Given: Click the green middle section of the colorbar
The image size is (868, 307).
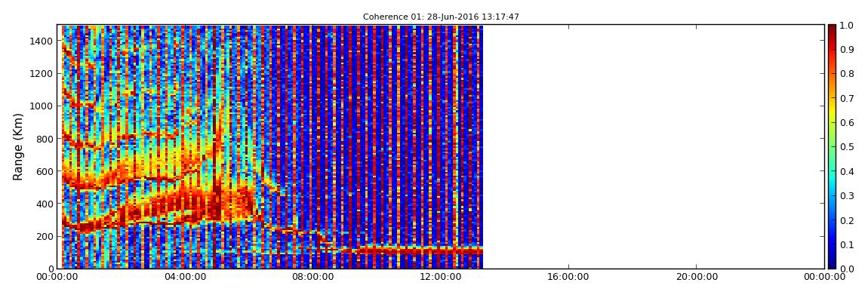Looking at the screenshot, I should pyautogui.click(x=833, y=146).
